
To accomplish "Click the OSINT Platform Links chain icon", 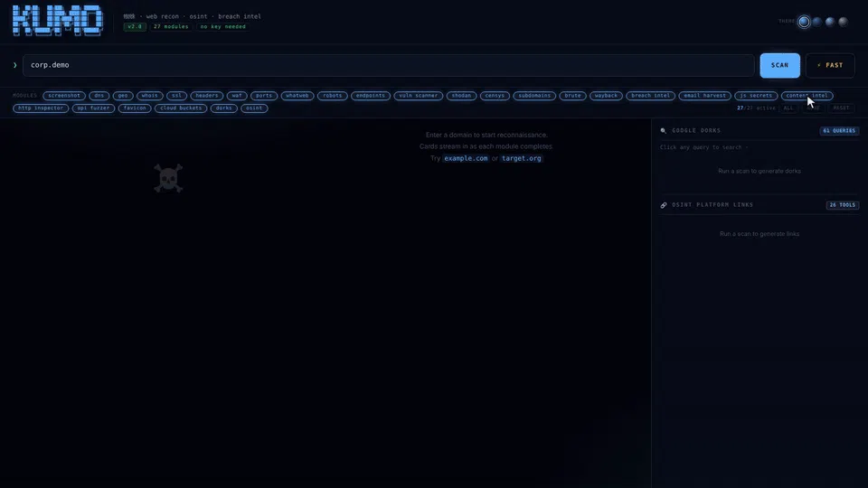I will point(663,205).
